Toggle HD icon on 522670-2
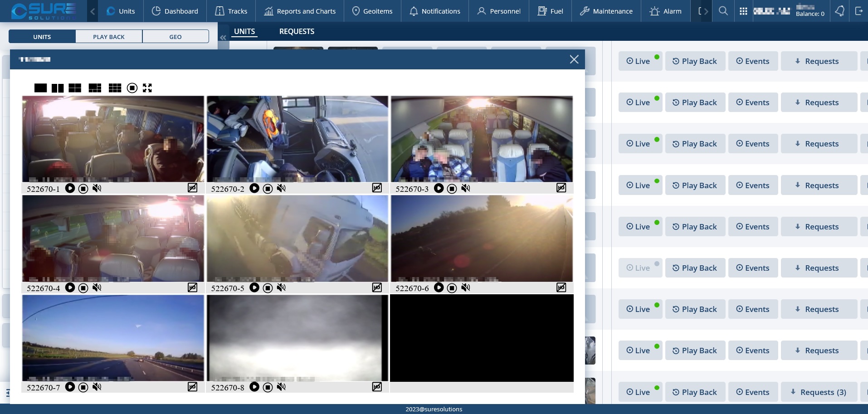The height and width of the screenshot is (414, 868). click(x=377, y=188)
